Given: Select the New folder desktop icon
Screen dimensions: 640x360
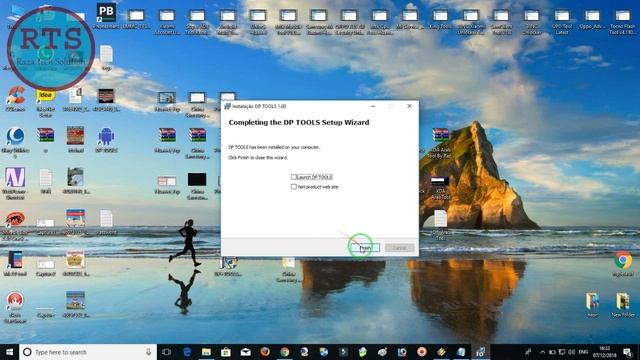Looking at the screenshot, I should [623, 305].
